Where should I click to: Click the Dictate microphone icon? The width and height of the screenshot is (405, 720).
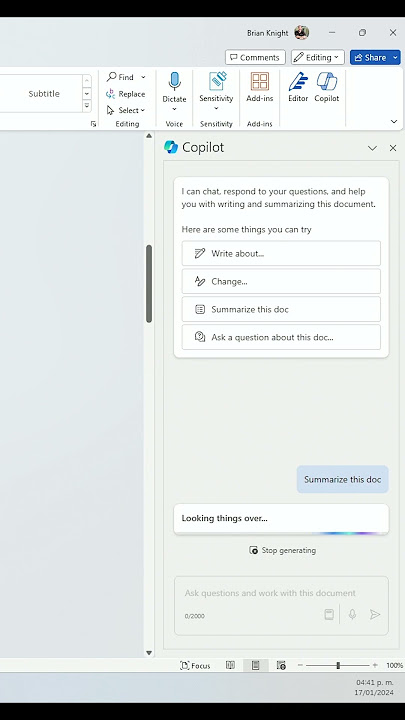[174, 81]
